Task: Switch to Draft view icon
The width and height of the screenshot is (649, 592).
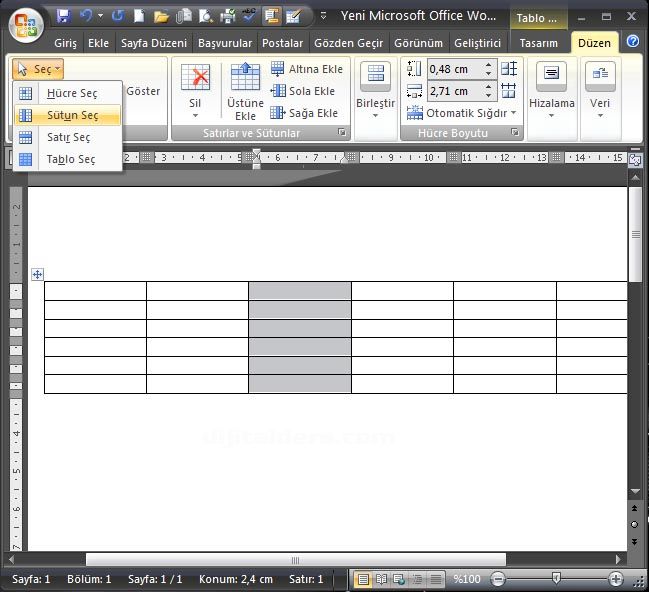Action: (x=435, y=579)
